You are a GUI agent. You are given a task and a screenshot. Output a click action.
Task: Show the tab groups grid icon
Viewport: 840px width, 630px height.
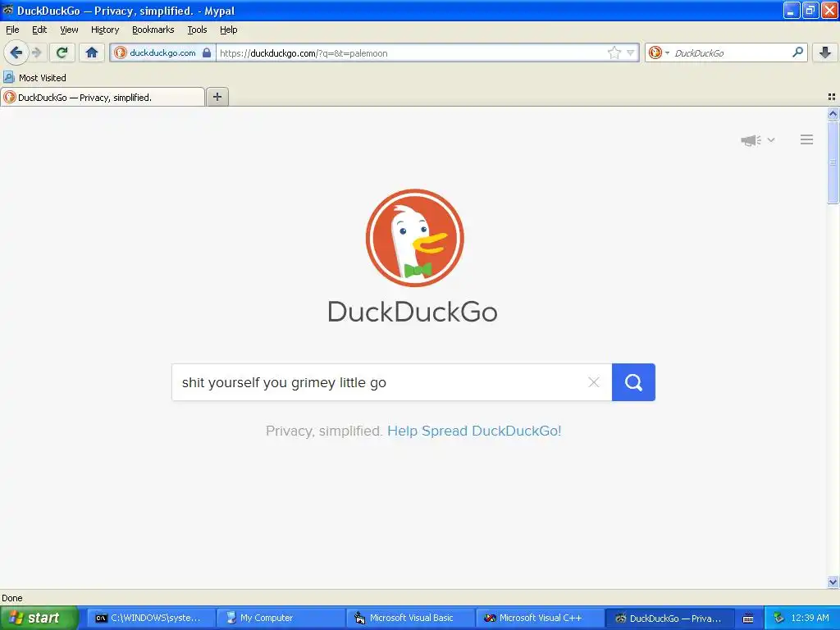pyautogui.click(x=832, y=97)
